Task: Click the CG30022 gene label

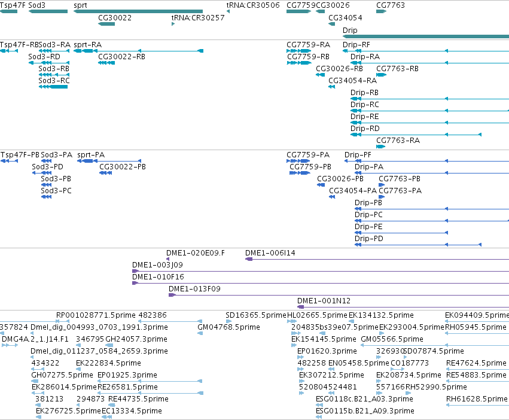Action: click(x=115, y=17)
